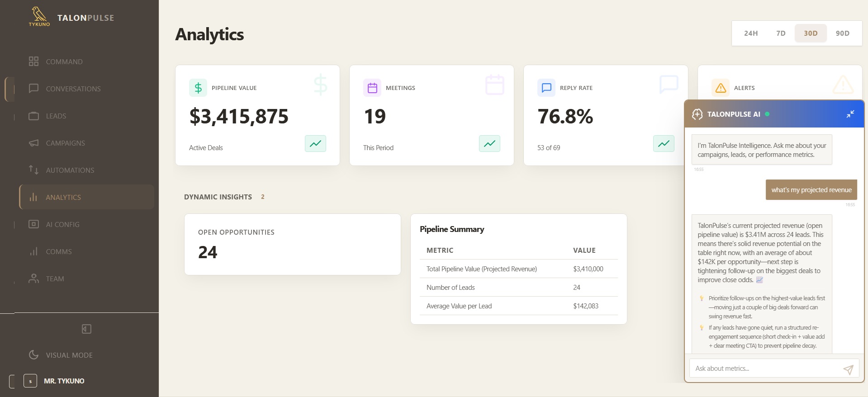Click the trend icon on Meetings card
This screenshot has height=397, width=868.
pos(489,143)
